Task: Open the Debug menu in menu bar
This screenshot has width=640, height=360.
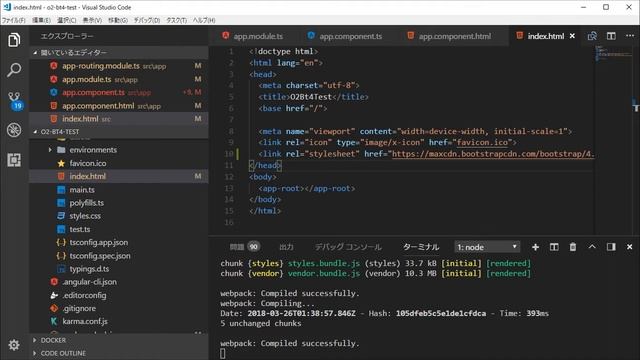Action: click(x=147, y=20)
